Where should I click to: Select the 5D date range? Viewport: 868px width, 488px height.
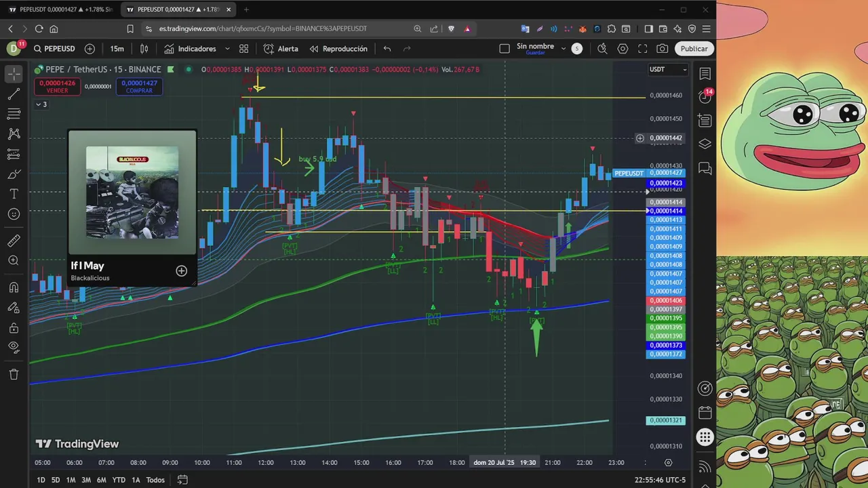(56, 480)
